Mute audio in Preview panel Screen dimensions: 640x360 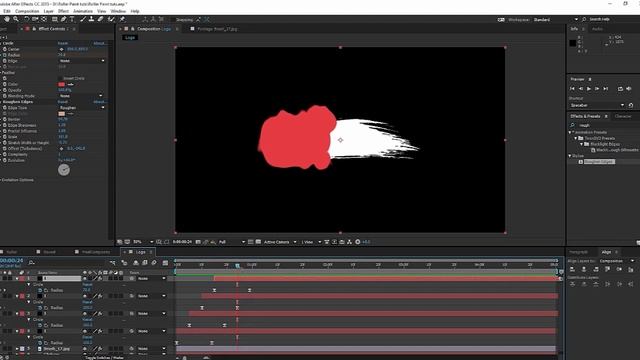[629, 89]
